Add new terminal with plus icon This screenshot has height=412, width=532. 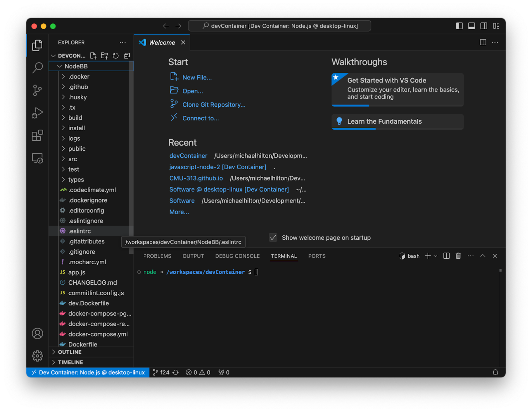428,256
